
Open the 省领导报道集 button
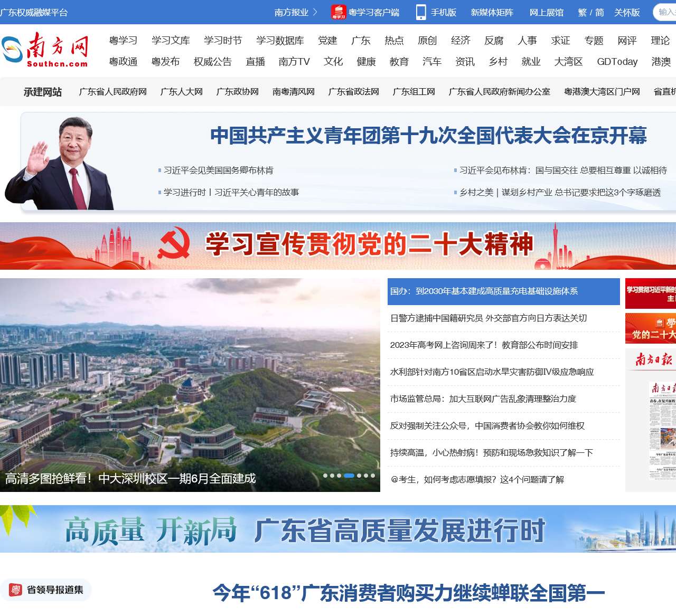[x=46, y=590]
